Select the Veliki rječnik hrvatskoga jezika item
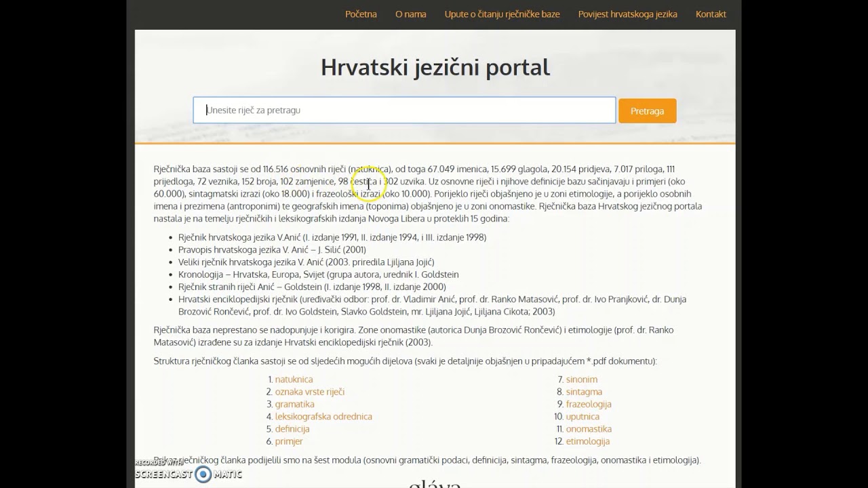Viewport: 868px width, 488px height. (307, 262)
